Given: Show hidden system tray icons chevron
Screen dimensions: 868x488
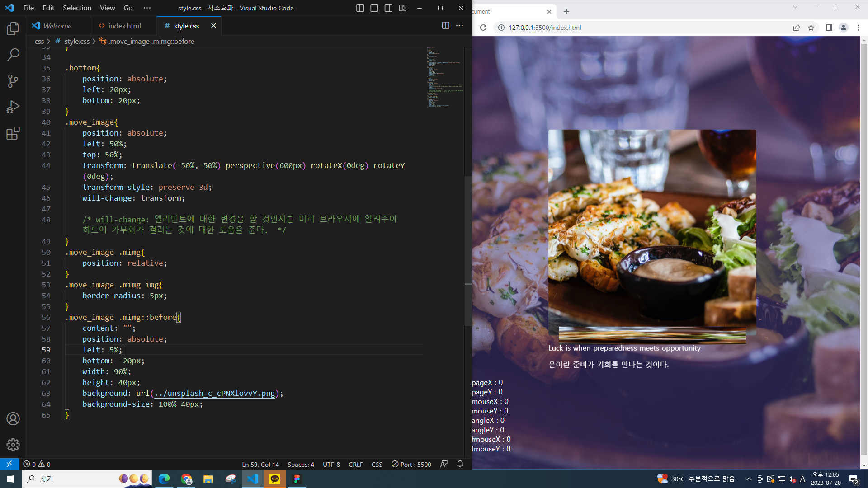Looking at the screenshot, I should pyautogui.click(x=749, y=479).
